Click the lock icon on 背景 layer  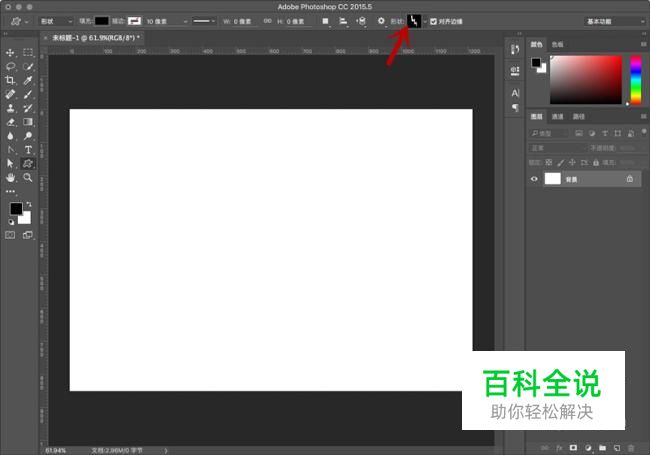[629, 179]
